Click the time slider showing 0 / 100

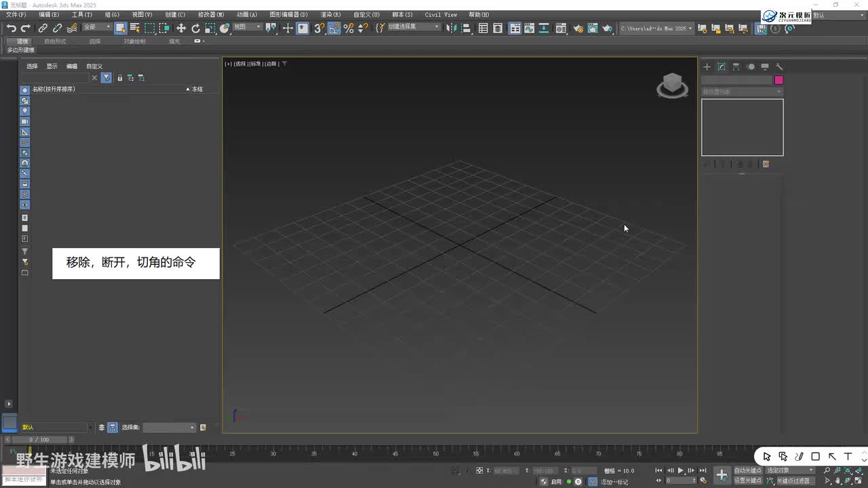(39, 440)
